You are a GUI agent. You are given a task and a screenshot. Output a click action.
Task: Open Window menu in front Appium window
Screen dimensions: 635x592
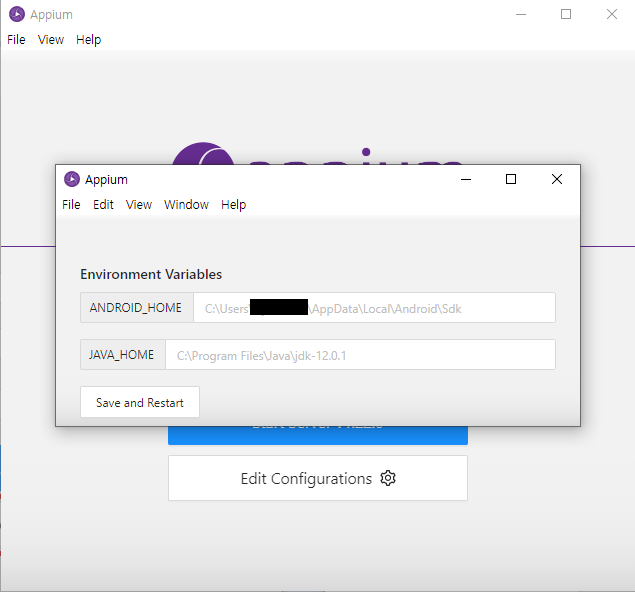click(186, 204)
